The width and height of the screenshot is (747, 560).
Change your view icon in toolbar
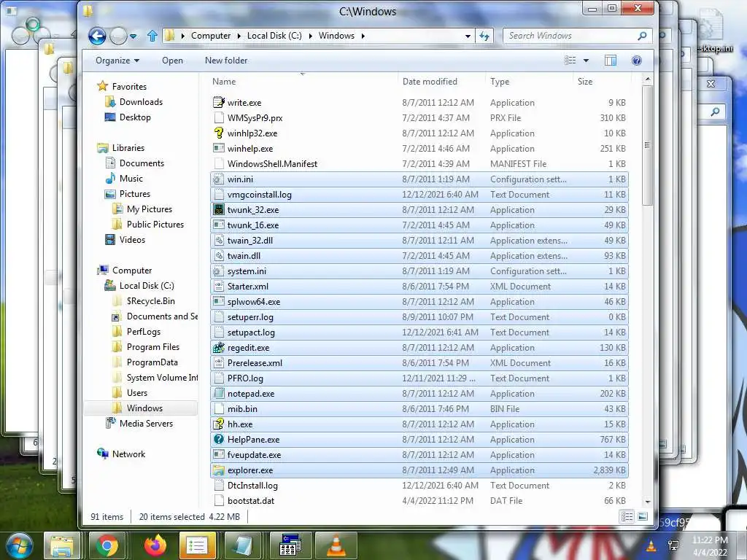click(x=570, y=61)
